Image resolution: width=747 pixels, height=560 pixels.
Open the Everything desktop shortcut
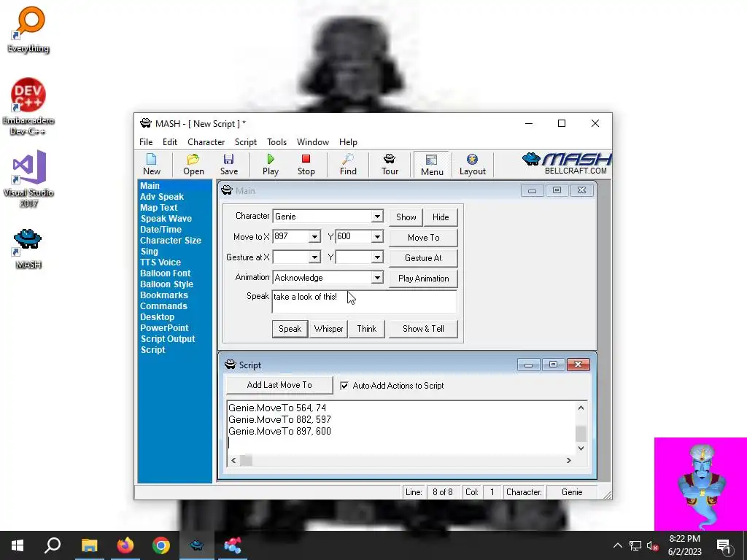(28, 29)
